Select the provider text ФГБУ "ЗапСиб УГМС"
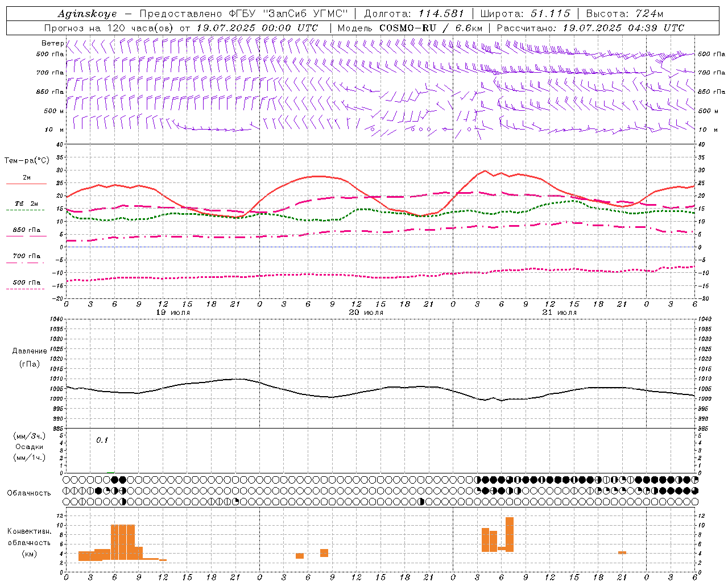The height and width of the screenshot is (582, 728). (x=289, y=14)
